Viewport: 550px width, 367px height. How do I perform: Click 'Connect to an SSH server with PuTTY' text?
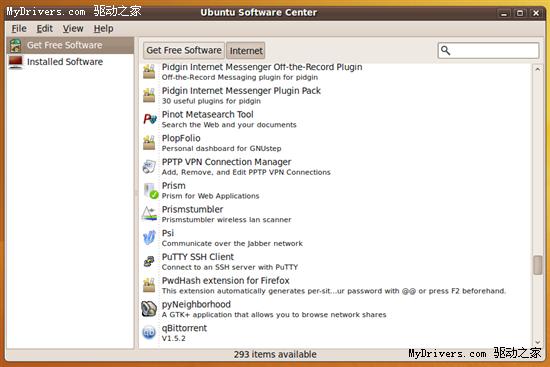coord(230,267)
